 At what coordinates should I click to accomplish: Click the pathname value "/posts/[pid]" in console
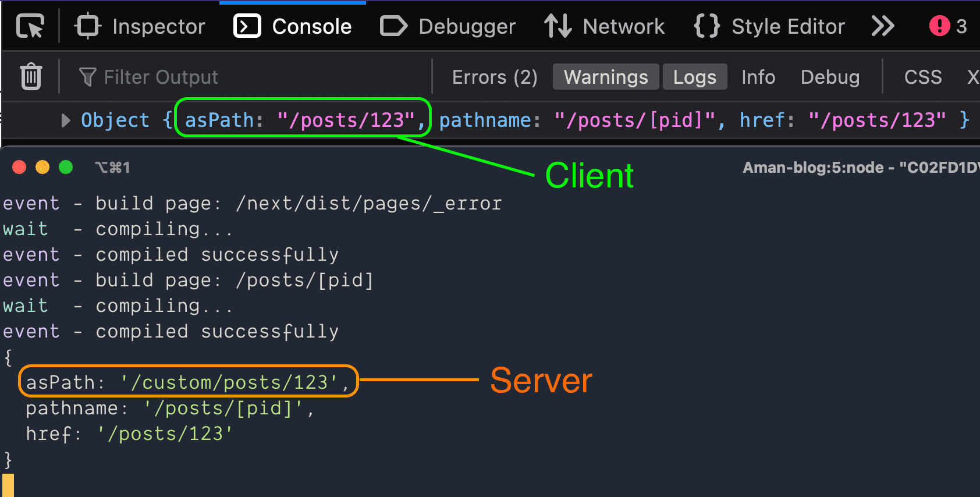635,120
